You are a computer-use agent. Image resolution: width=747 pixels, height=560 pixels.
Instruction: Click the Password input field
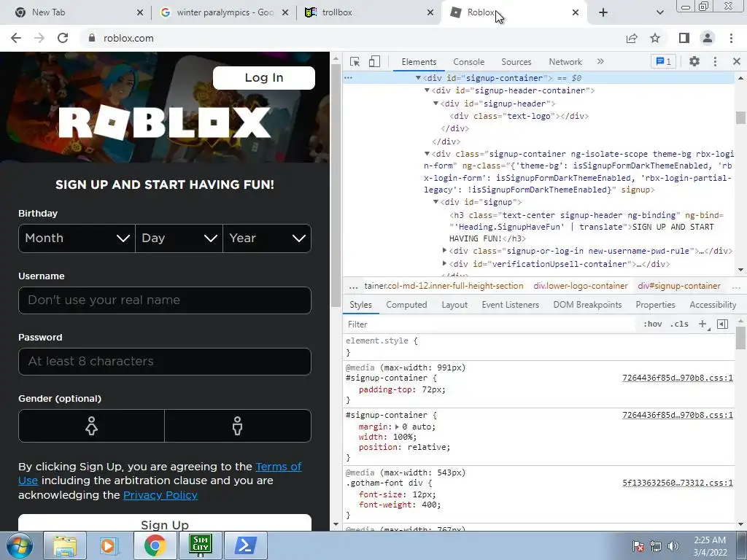coord(165,362)
